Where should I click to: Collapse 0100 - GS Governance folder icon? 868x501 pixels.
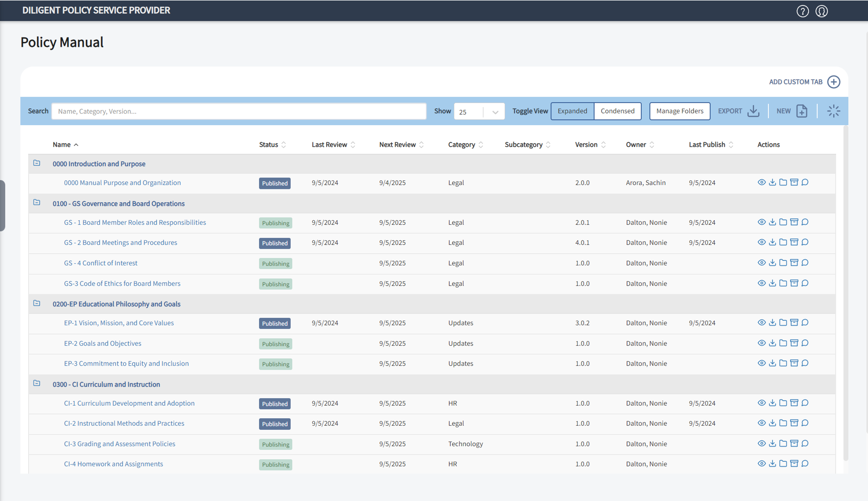coord(37,203)
